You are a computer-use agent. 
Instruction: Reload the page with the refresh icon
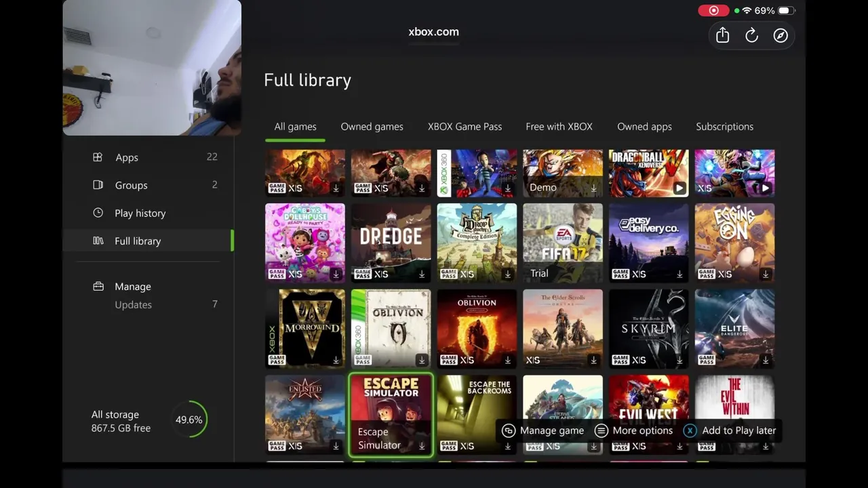coord(751,36)
